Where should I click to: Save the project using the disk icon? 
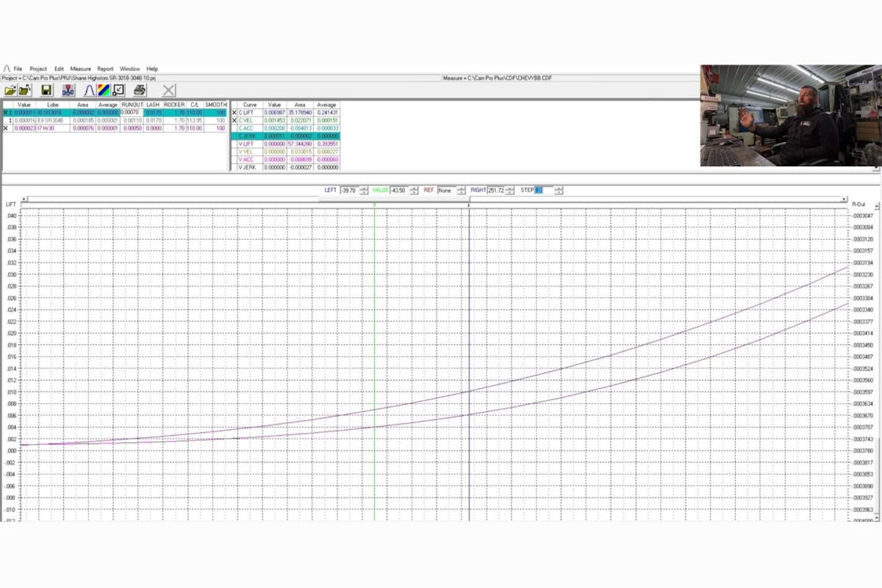pyautogui.click(x=46, y=90)
